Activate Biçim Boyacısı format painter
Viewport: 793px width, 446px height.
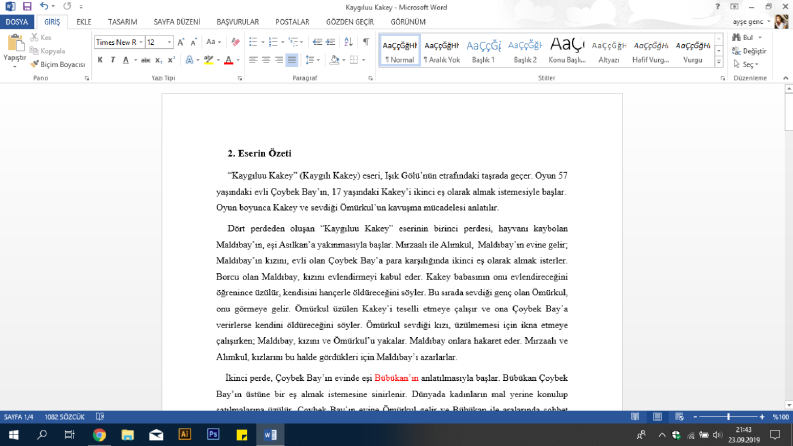[58, 65]
